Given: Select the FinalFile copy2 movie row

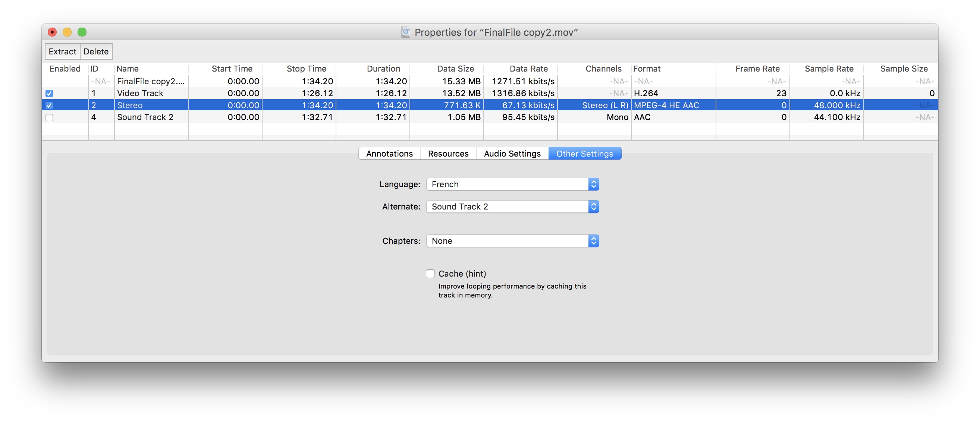Looking at the screenshot, I should (150, 81).
